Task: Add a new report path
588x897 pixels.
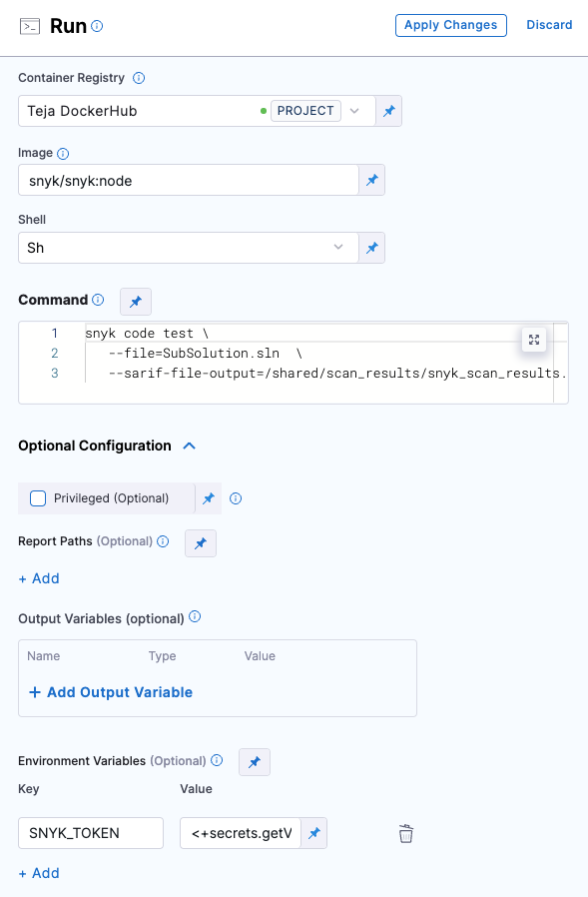Action: (39, 578)
